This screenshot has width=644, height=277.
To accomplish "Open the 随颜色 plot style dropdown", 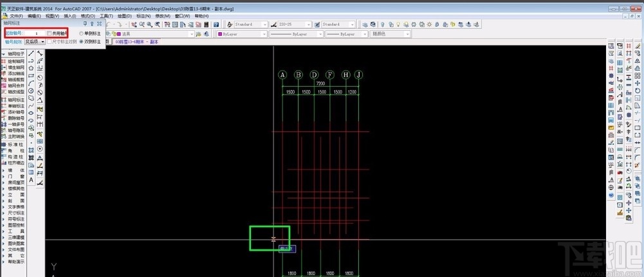I will (x=390, y=34).
